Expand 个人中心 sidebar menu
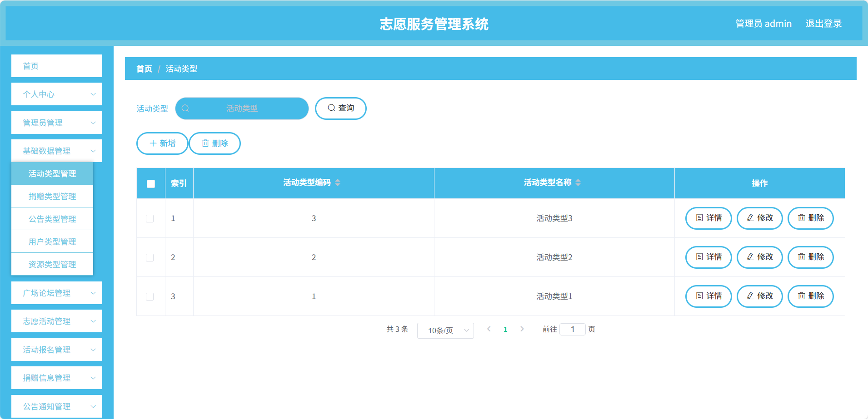Image resolution: width=868 pixels, height=419 pixels. pyautogui.click(x=57, y=94)
